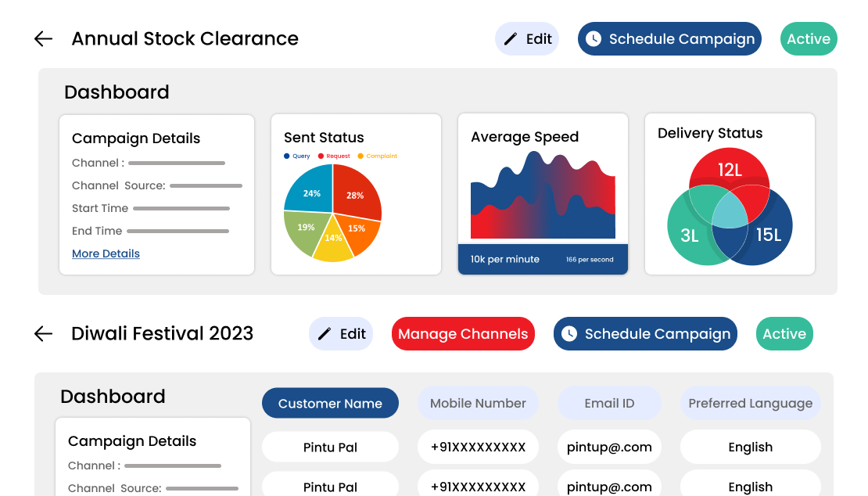Click Edit button for Annual Stock Clearance
The height and width of the screenshot is (496, 868).
(x=527, y=39)
